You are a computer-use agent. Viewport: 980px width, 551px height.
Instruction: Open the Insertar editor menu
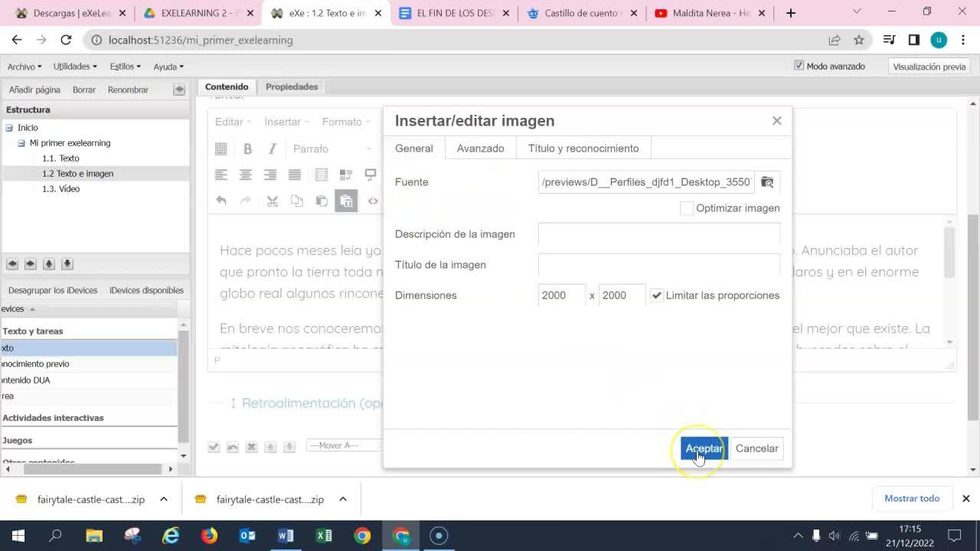coord(286,122)
